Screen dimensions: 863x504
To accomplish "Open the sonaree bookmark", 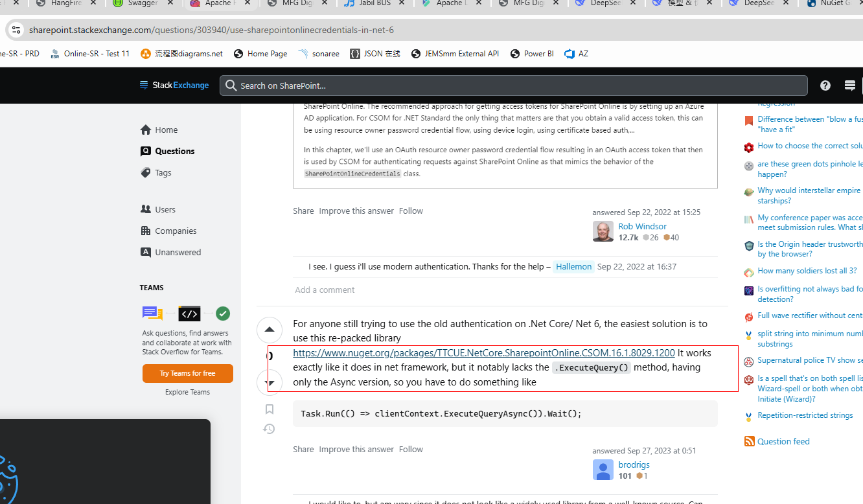I will 319,54.
